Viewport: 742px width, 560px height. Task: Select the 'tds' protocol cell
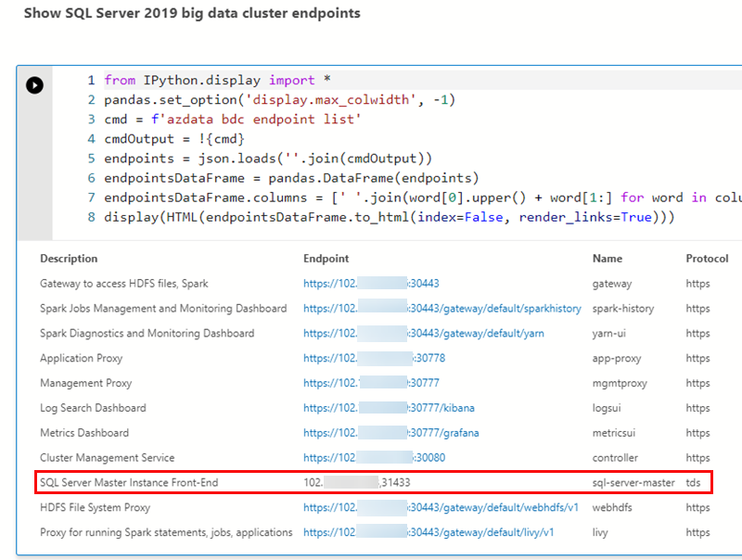point(693,482)
